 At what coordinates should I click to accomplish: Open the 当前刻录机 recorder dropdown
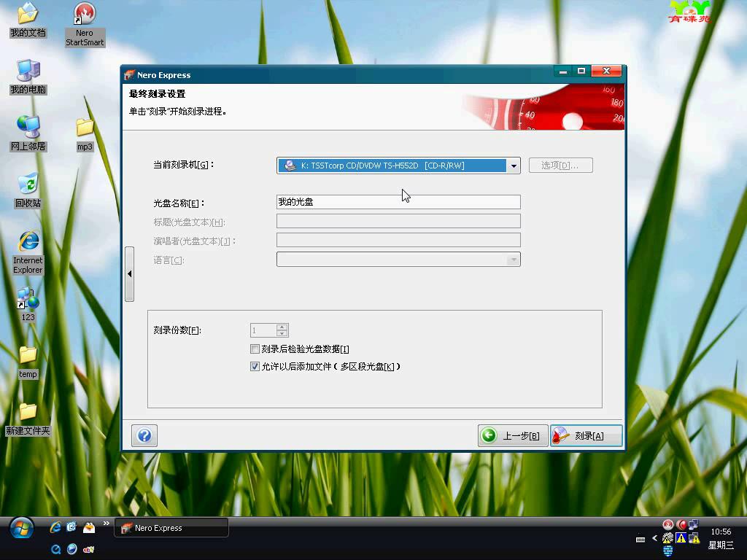(x=514, y=166)
